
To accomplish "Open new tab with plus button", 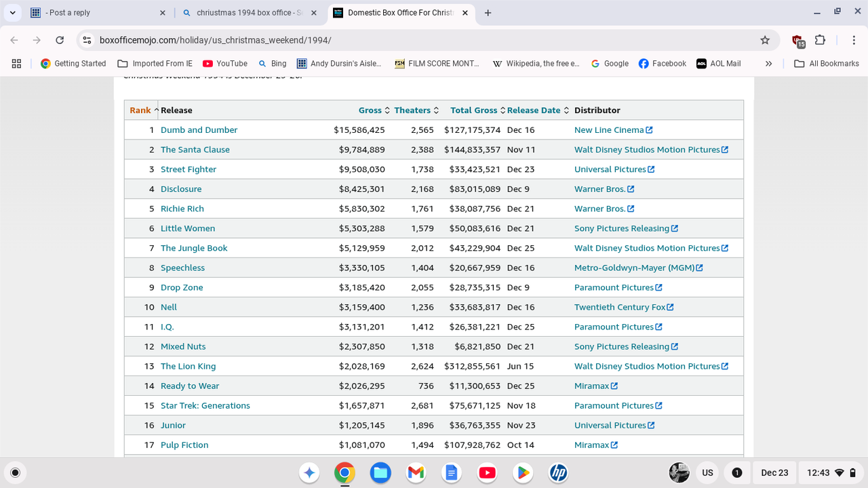I will tap(488, 13).
